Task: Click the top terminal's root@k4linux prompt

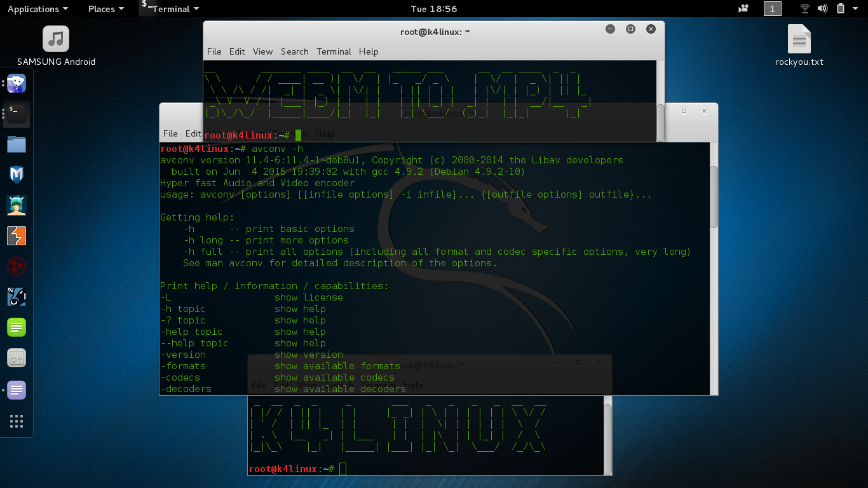Action: click(x=247, y=135)
